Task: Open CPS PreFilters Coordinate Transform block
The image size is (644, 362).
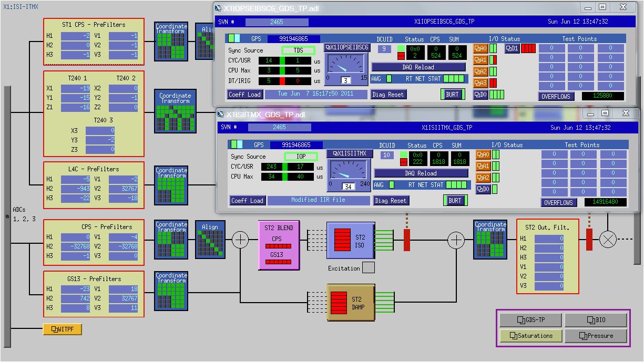Action: (x=171, y=239)
